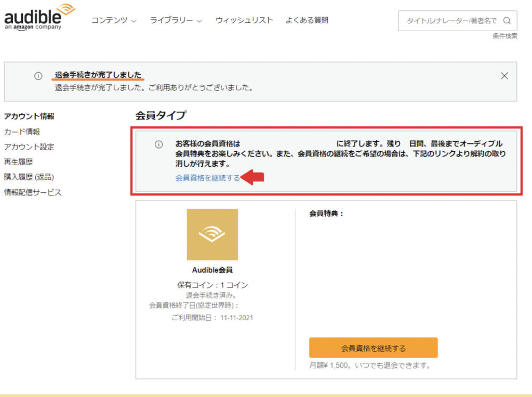
Task: Click the Audible logo
Action: click(39, 17)
